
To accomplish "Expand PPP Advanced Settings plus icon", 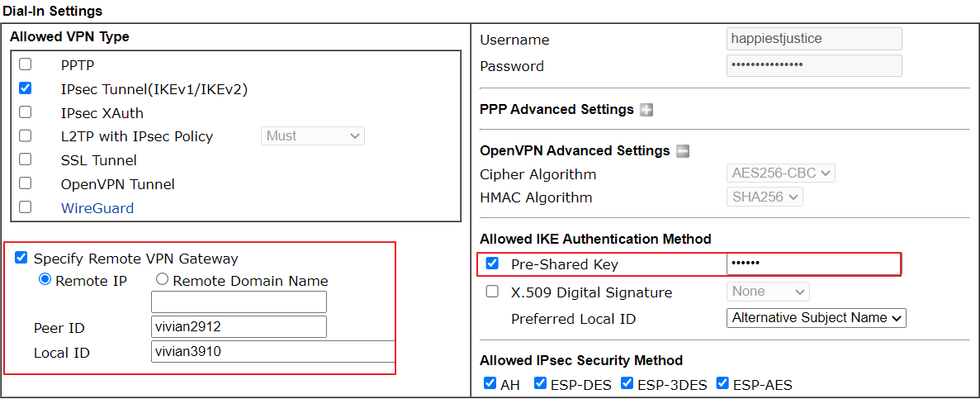I will point(646,110).
